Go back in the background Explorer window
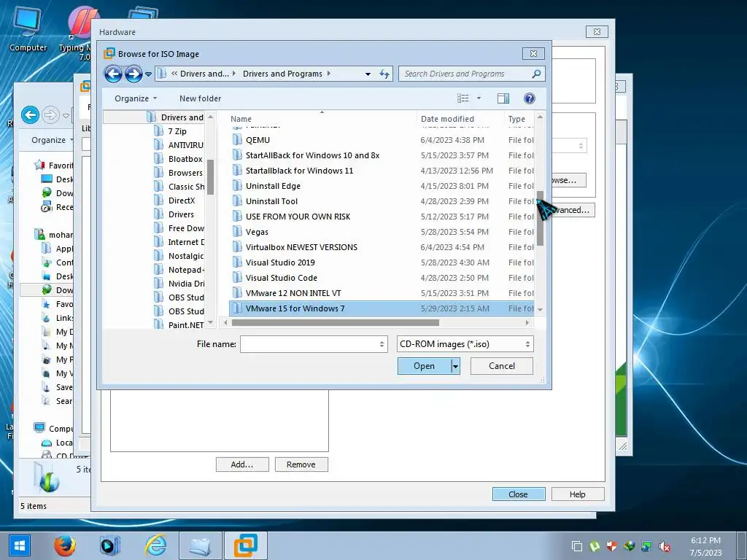 30,114
